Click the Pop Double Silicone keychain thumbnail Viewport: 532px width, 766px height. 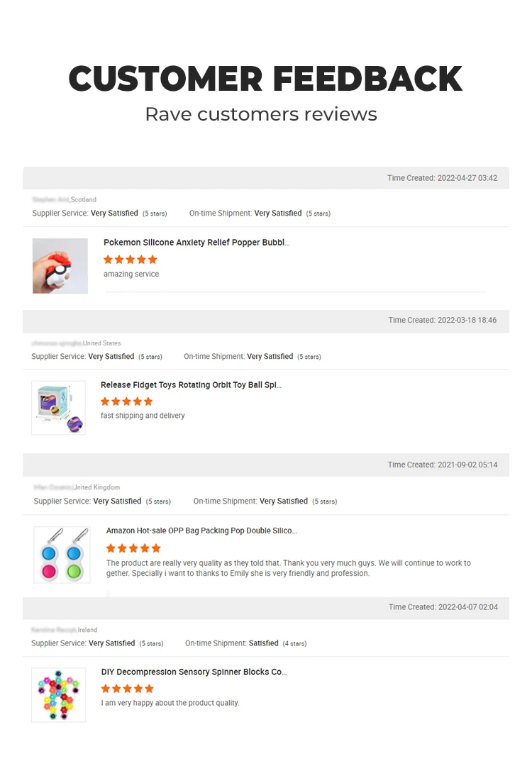click(x=62, y=555)
